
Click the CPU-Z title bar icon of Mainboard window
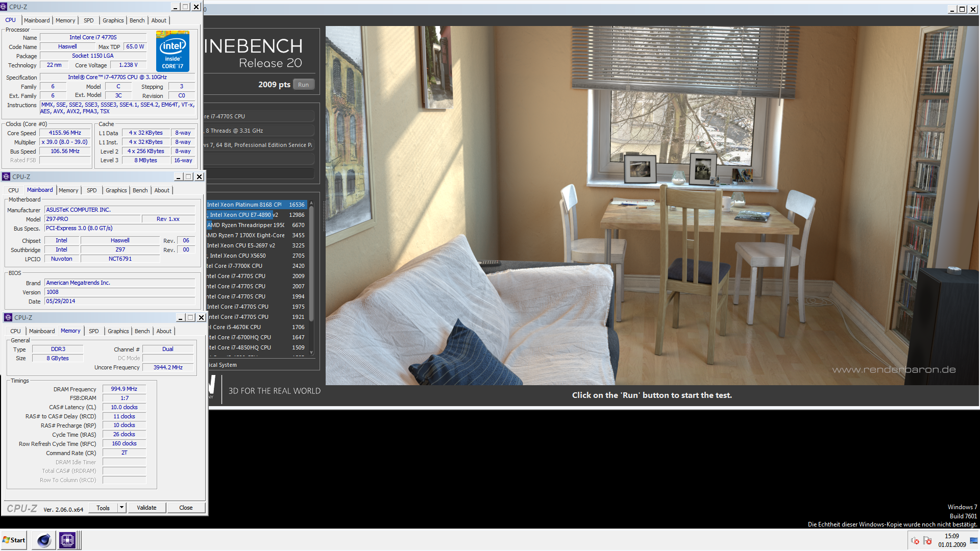[x=6, y=177]
